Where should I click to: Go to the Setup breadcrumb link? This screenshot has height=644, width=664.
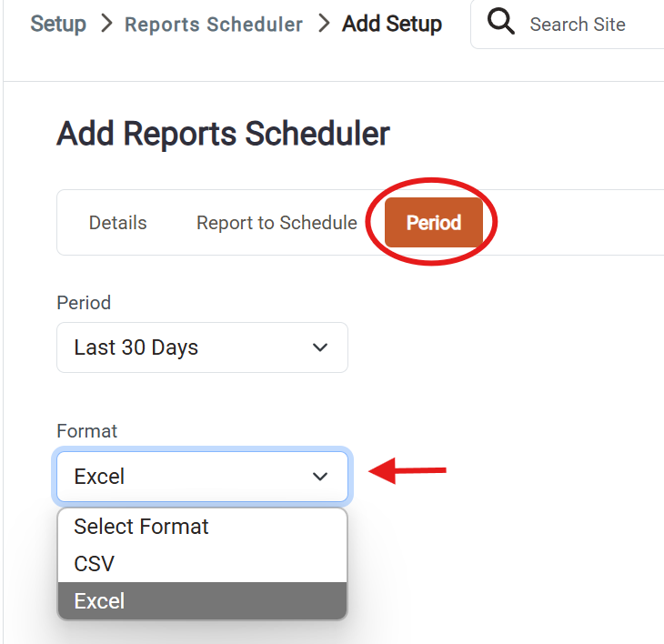coord(58,24)
